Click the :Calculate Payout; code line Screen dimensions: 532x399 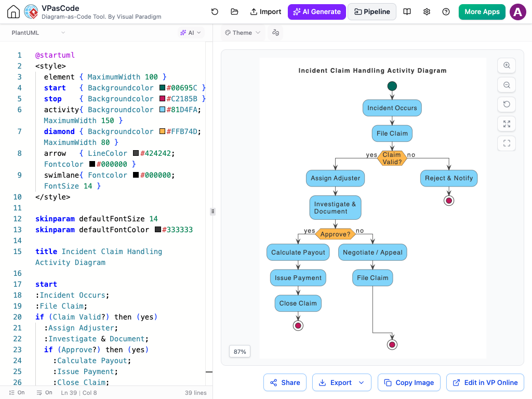coord(92,361)
